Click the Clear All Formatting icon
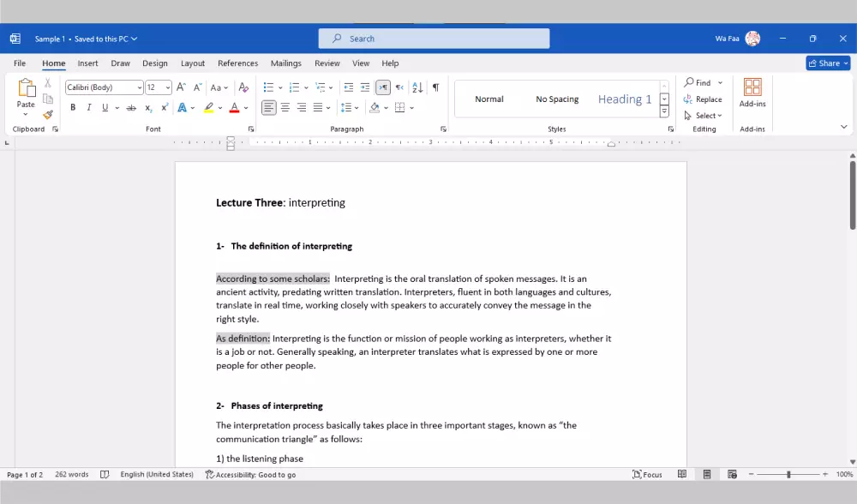This screenshot has height=504, width=857. coord(243,87)
